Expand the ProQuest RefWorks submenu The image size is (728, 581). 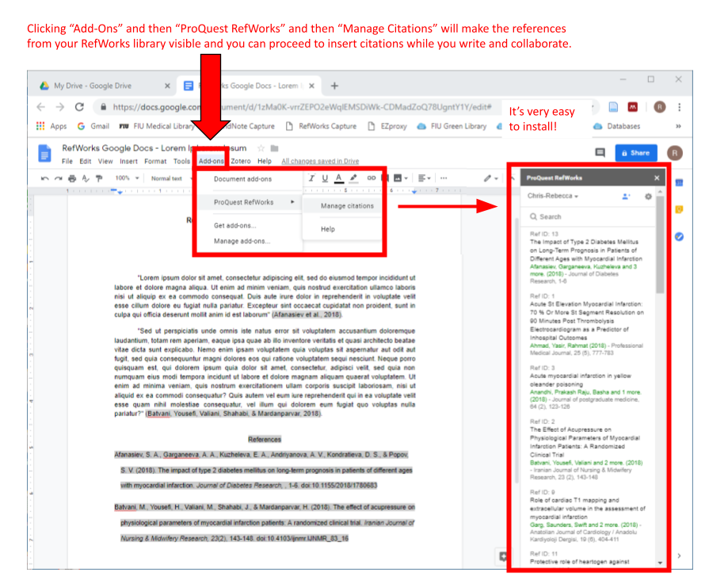(253, 202)
